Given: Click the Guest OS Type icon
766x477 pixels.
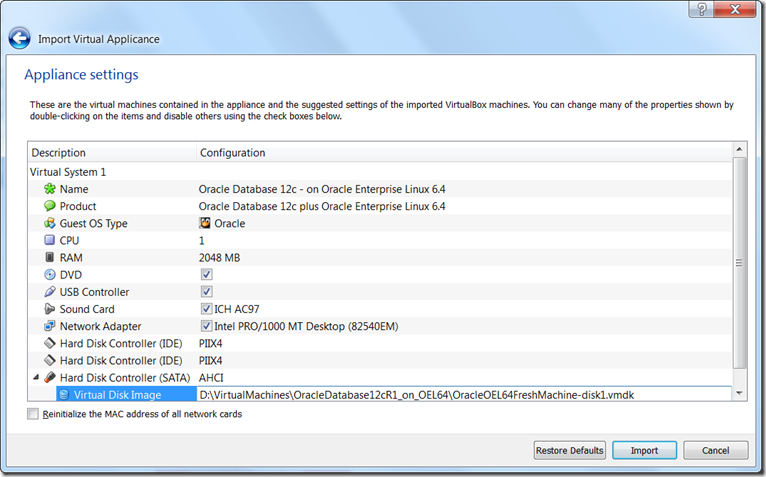Looking at the screenshot, I should [49, 223].
